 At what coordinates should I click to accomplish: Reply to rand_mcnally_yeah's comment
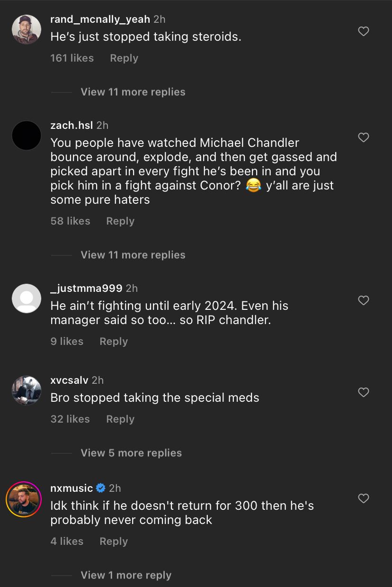(124, 58)
